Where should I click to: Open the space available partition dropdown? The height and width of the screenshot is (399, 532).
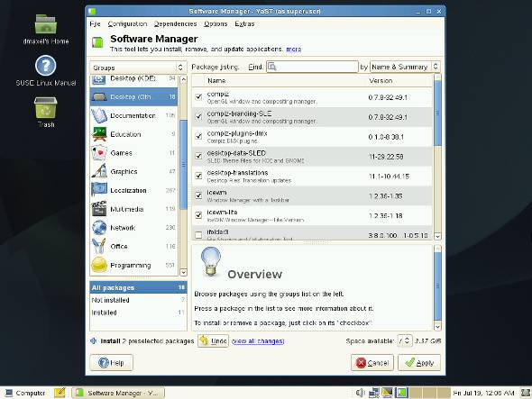point(405,340)
